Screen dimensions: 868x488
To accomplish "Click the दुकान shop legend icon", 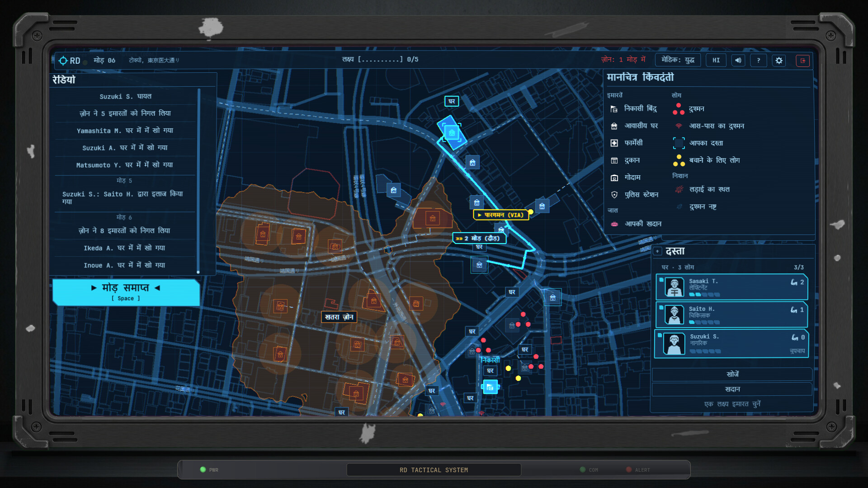I will tap(614, 160).
